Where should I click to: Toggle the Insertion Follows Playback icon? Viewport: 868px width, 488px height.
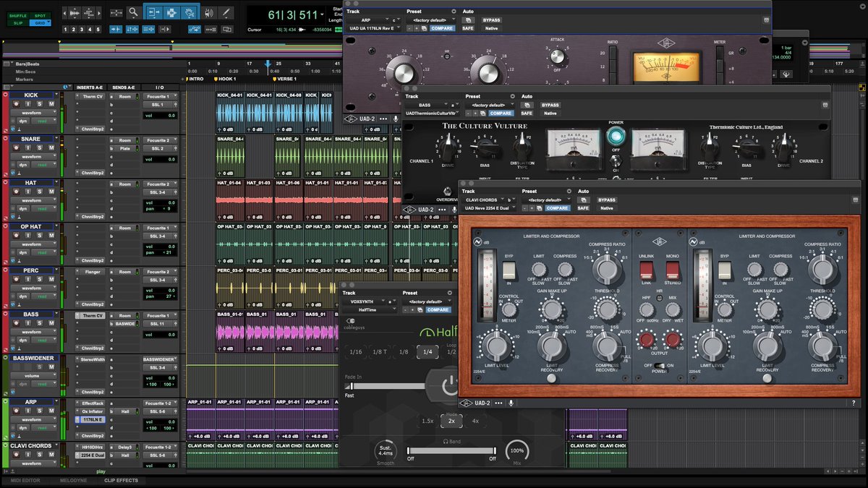pyautogui.click(x=165, y=30)
